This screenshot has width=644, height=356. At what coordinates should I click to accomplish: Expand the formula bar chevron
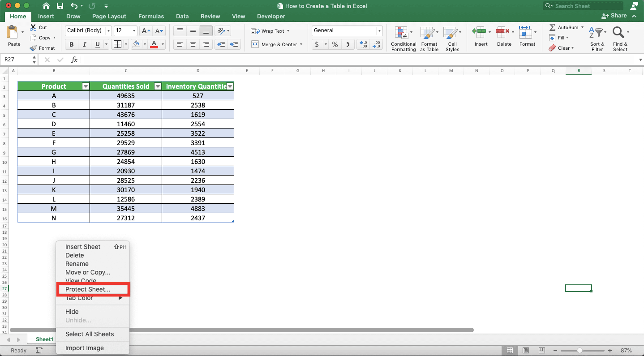pos(640,60)
